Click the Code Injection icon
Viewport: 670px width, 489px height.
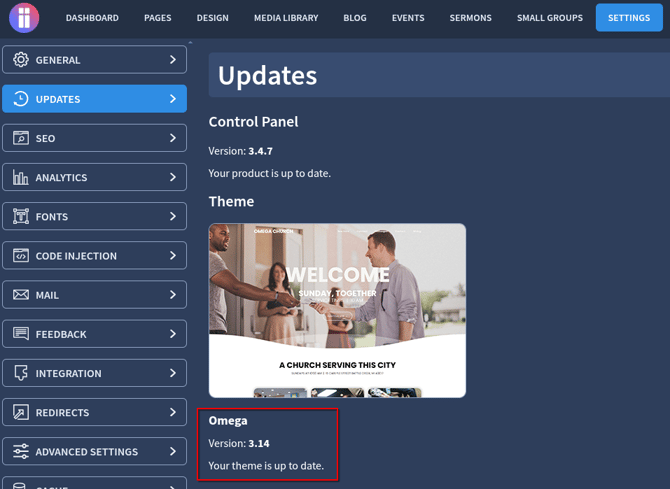point(20,256)
